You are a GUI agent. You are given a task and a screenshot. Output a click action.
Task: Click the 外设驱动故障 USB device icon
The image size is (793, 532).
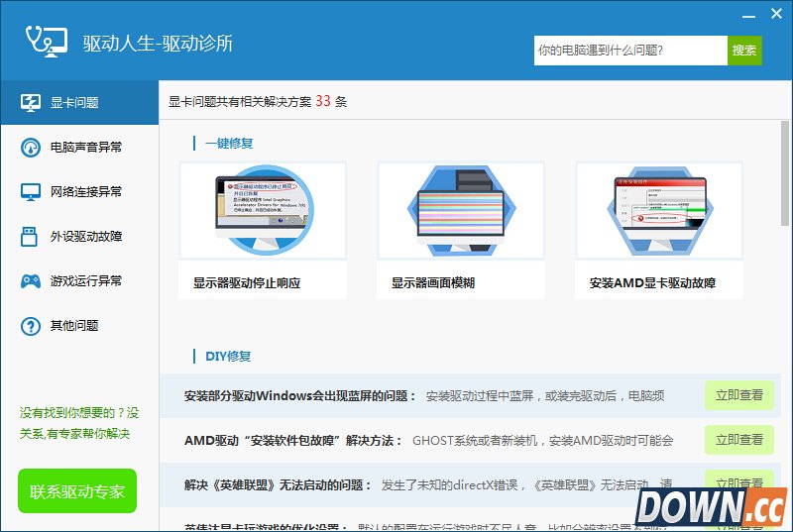coord(31,237)
